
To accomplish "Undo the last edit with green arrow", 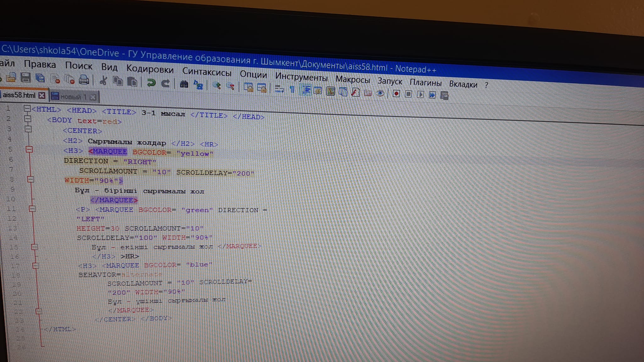I will coord(151,83).
